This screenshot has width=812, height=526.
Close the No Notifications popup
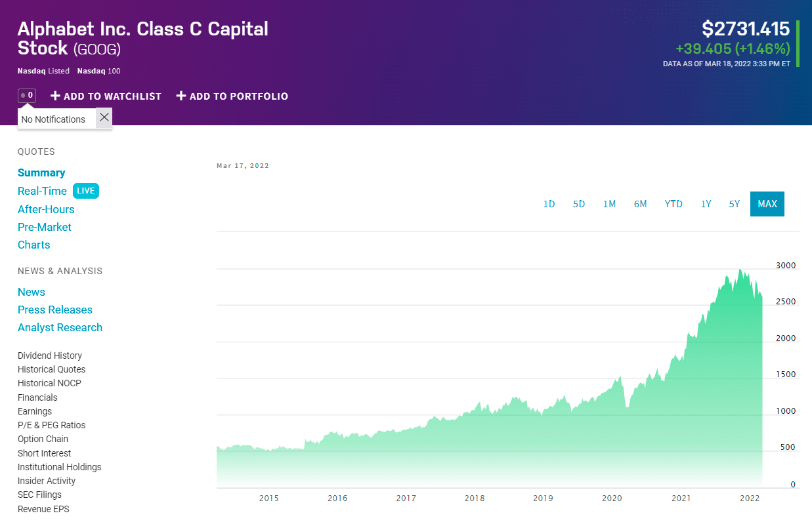[104, 118]
